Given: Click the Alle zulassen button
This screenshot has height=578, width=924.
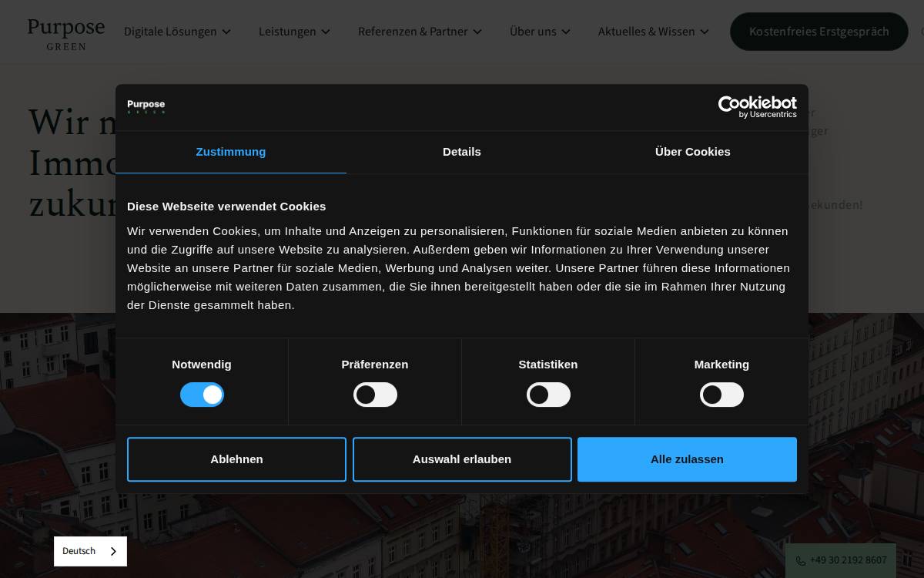Looking at the screenshot, I should point(687,459).
